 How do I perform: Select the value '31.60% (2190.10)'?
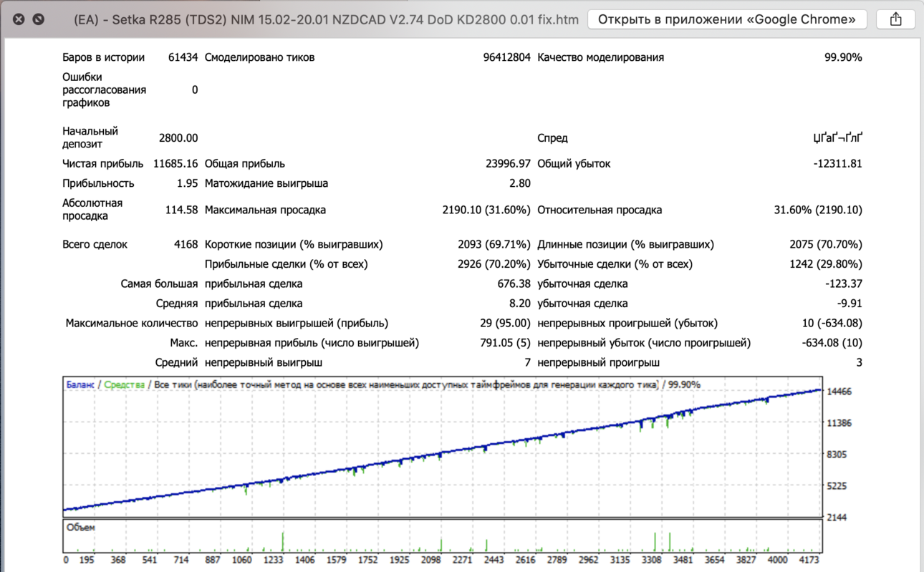point(818,210)
